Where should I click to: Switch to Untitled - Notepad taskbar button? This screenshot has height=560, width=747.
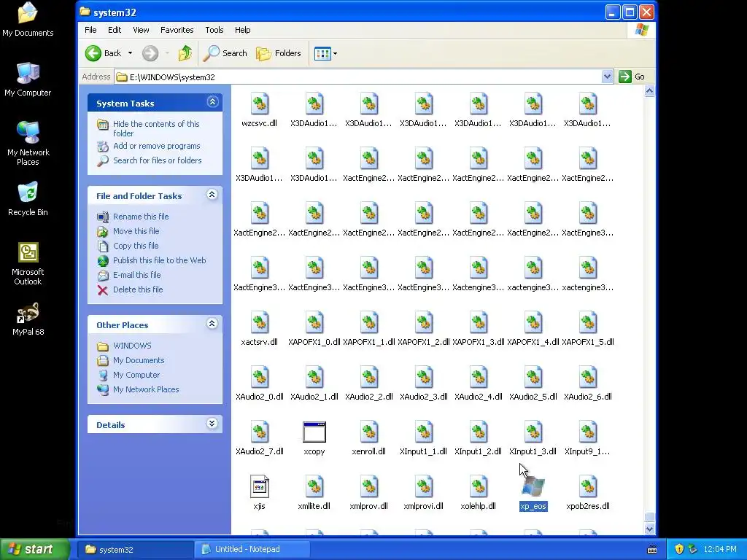pos(252,550)
